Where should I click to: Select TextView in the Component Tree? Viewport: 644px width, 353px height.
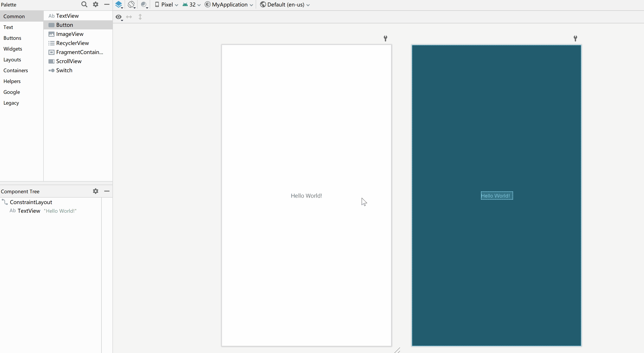29,211
